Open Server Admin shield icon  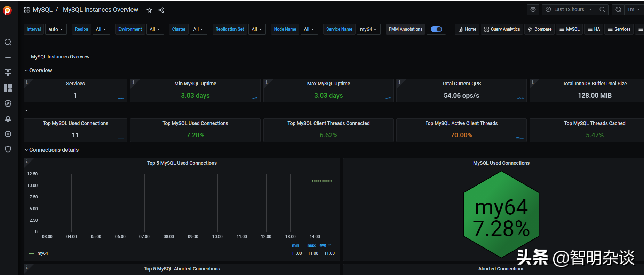point(8,149)
